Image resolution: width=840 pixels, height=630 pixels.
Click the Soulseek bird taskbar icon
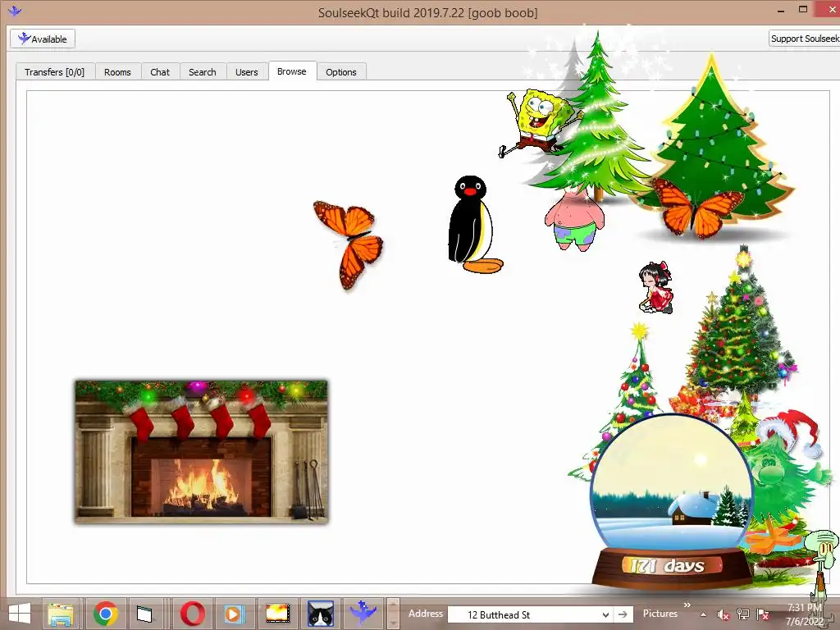(363, 614)
